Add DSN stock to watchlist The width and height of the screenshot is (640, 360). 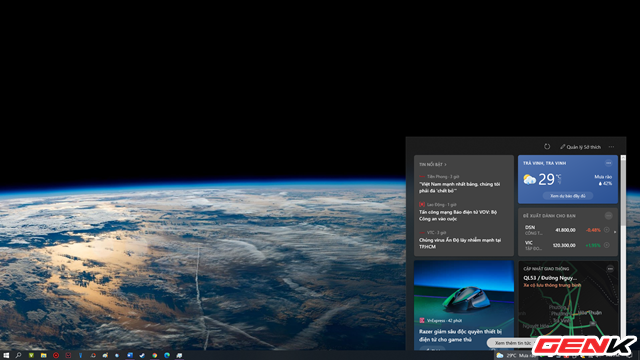click(607, 230)
